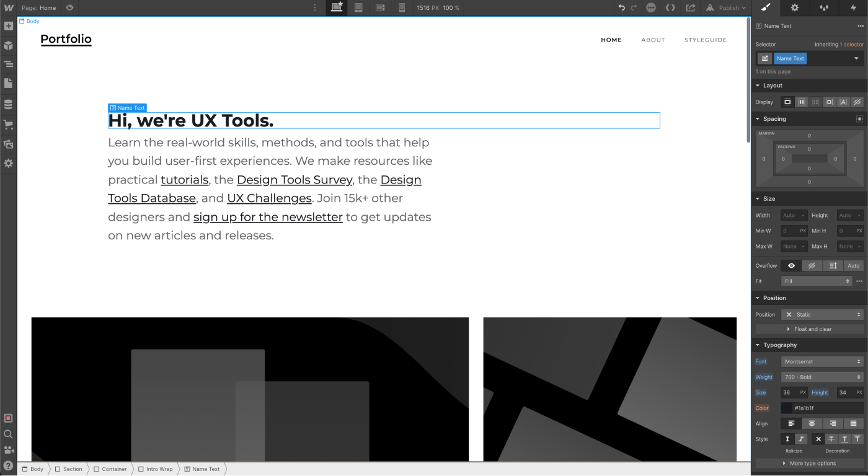Open Name Text element options ellipsis
Image resolution: width=868 pixels, height=476 pixels.
pyautogui.click(x=860, y=26)
